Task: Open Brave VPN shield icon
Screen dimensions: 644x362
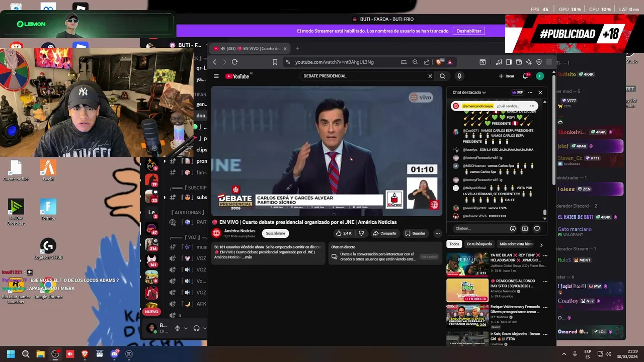Action: click(x=539, y=62)
